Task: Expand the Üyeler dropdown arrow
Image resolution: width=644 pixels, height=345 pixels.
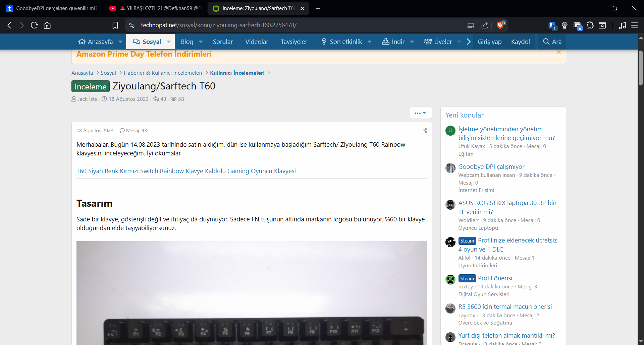Action: (459, 42)
